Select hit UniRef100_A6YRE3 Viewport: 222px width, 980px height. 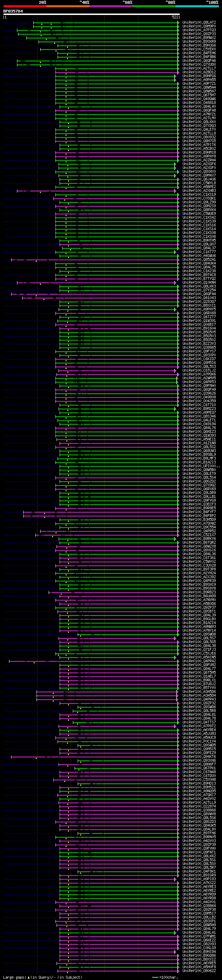[x=199, y=886]
